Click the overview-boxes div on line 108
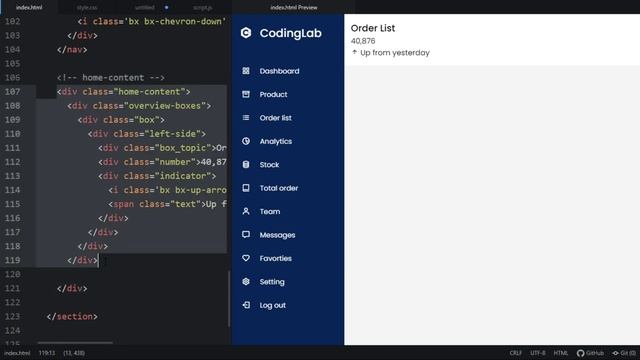 point(139,106)
